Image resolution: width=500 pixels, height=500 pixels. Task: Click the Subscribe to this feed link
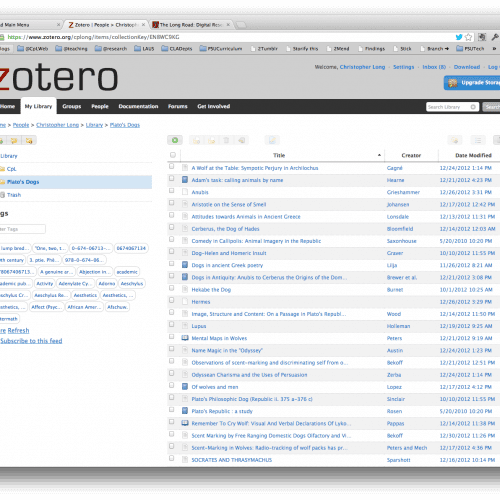tap(31, 341)
